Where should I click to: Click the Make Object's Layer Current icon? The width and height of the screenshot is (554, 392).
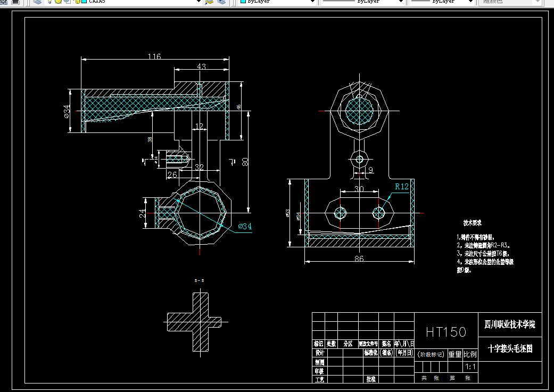pyautogui.click(x=210, y=2)
